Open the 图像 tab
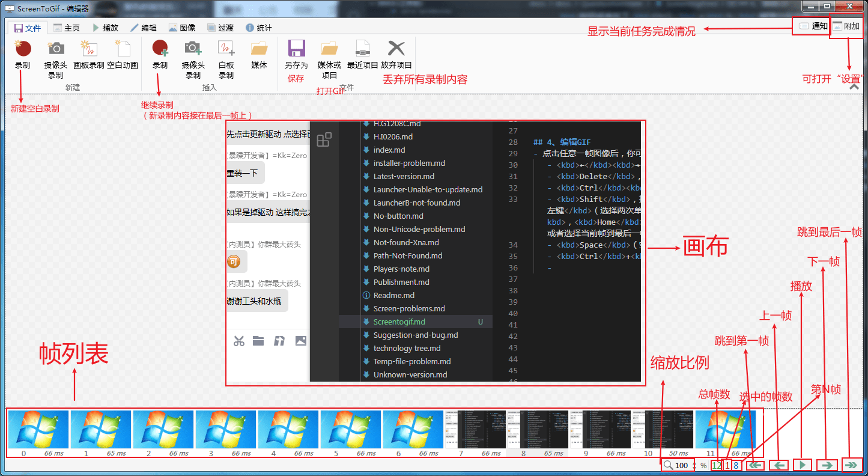The width and height of the screenshot is (868, 476). tap(182, 28)
